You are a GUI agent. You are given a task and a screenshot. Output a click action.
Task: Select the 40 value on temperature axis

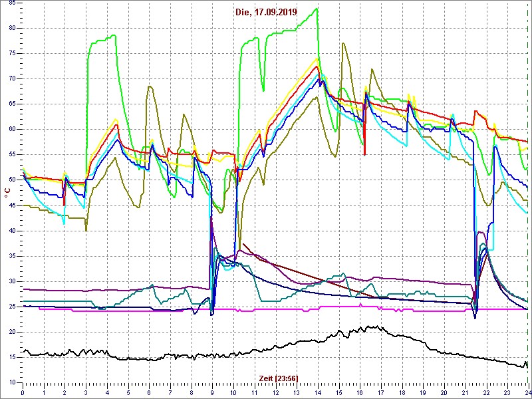11,231
